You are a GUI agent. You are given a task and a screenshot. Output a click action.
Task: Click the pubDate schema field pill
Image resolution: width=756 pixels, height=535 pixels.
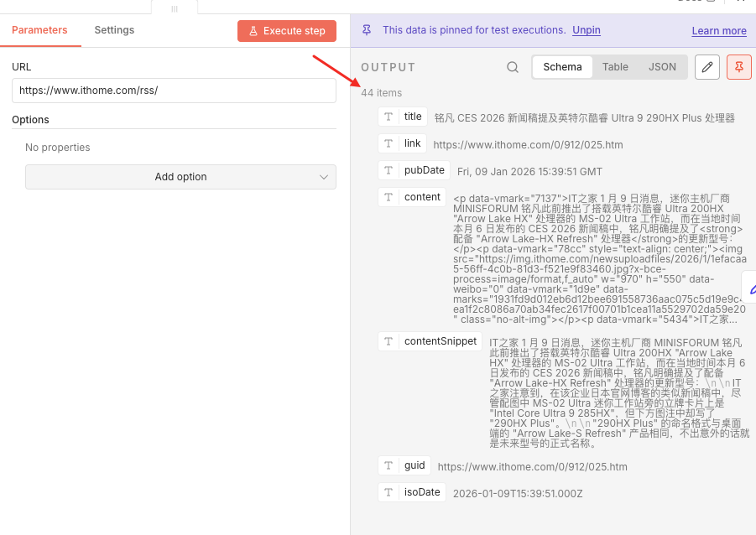coord(414,170)
